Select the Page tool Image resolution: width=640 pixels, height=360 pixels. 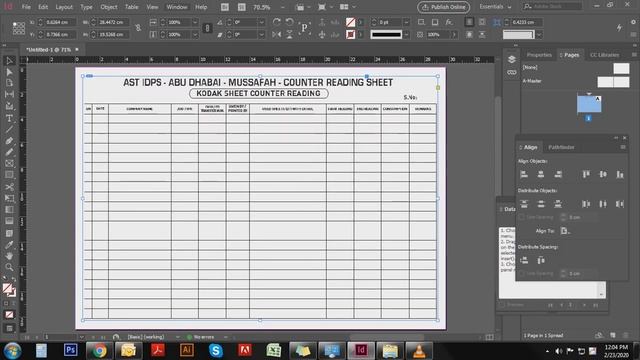[x=9, y=83]
